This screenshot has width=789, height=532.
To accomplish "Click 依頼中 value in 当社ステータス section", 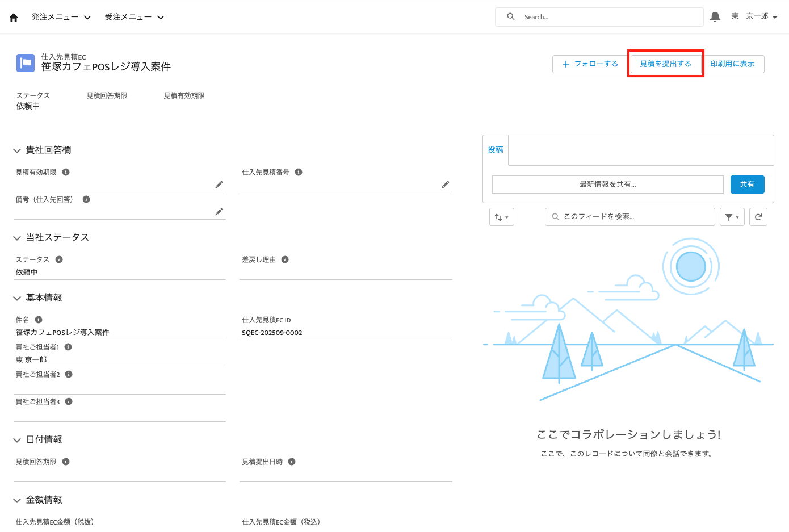I will click(27, 272).
